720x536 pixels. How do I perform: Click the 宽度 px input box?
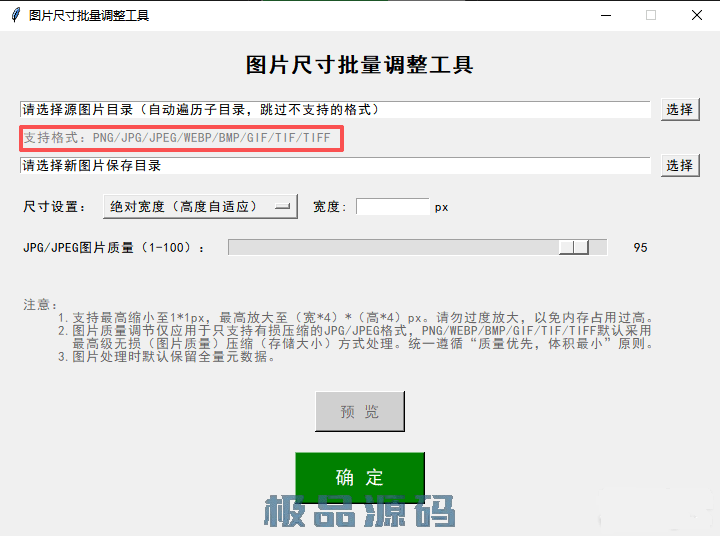point(392,206)
